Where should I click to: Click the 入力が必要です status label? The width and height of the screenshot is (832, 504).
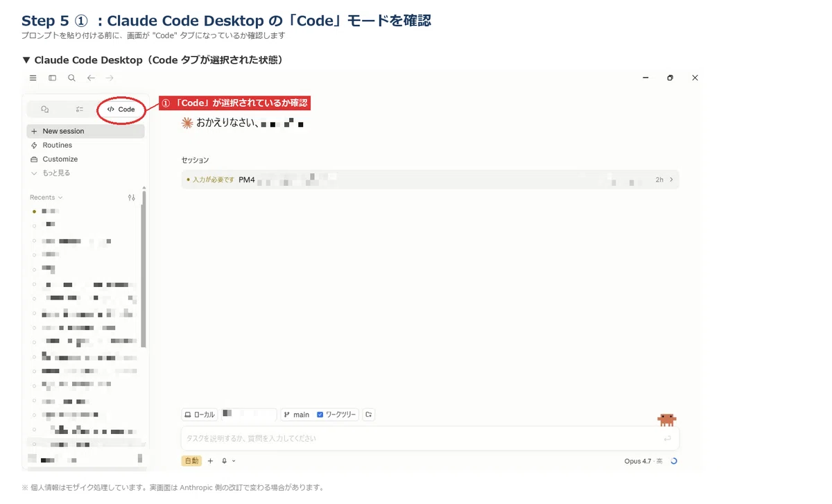tap(214, 180)
